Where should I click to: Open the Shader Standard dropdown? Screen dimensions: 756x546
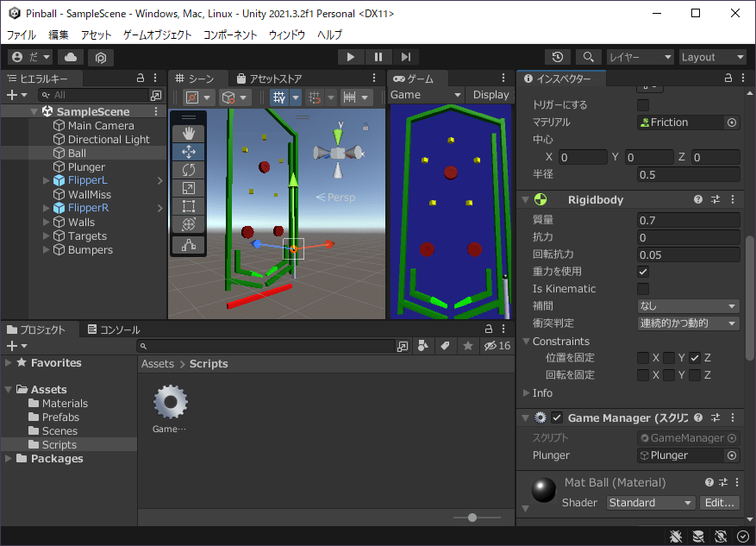(651, 503)
